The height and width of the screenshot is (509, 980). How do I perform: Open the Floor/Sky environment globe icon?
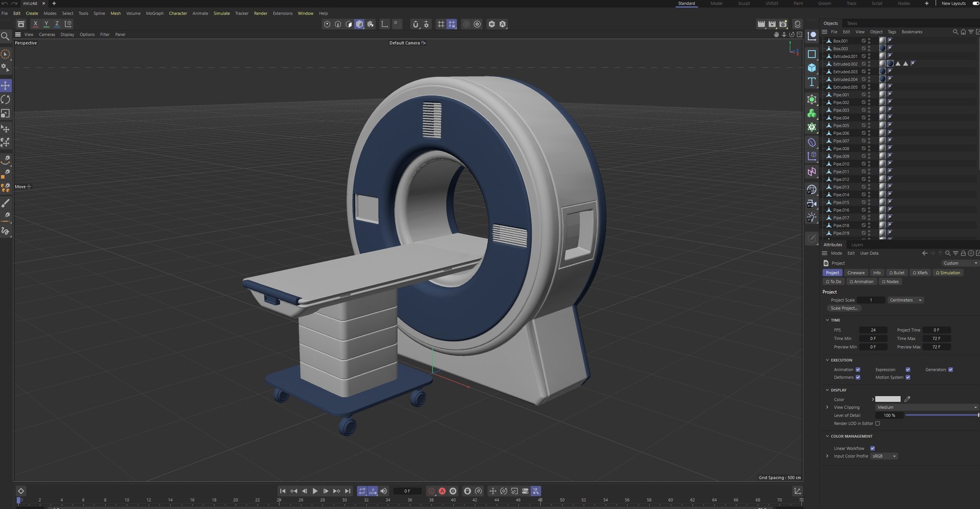coord(812,189)
